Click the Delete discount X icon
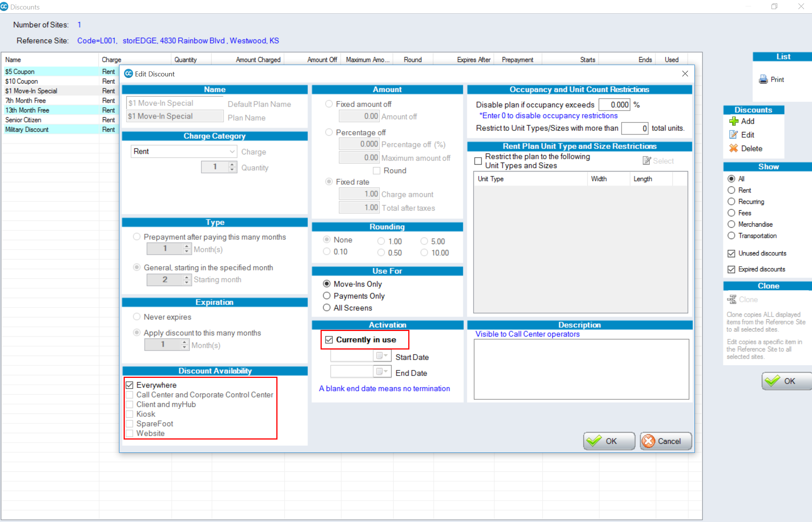This screenshot has height=522, width=812. 733,148
